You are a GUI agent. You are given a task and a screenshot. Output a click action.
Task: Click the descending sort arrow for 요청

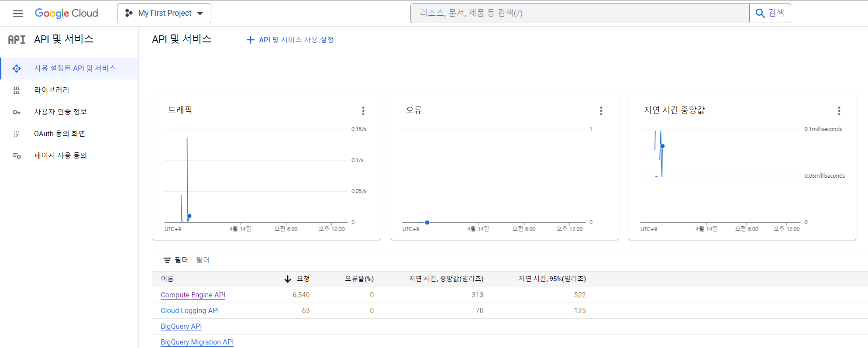pyautogui.click(x=288, y=279)
